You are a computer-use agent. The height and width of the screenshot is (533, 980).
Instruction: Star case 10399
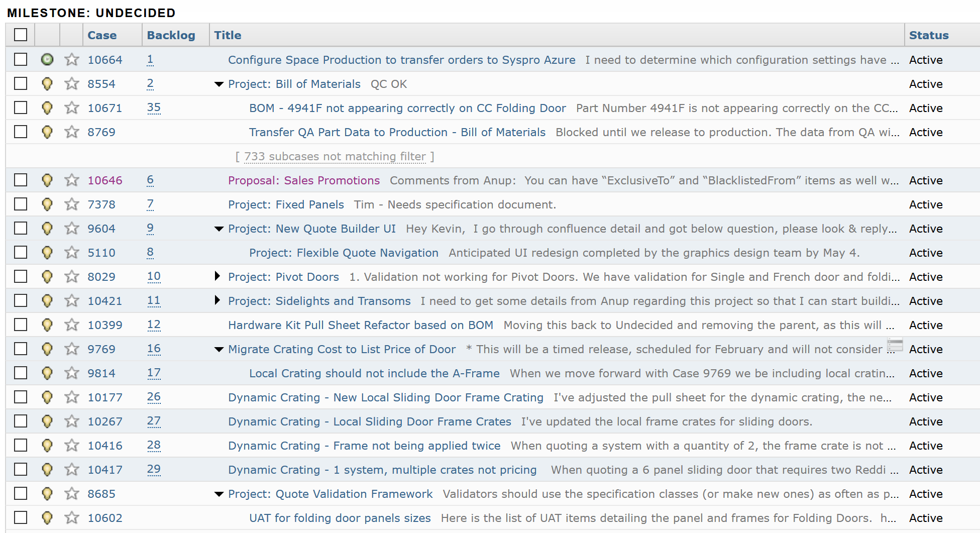coord(72,325)
